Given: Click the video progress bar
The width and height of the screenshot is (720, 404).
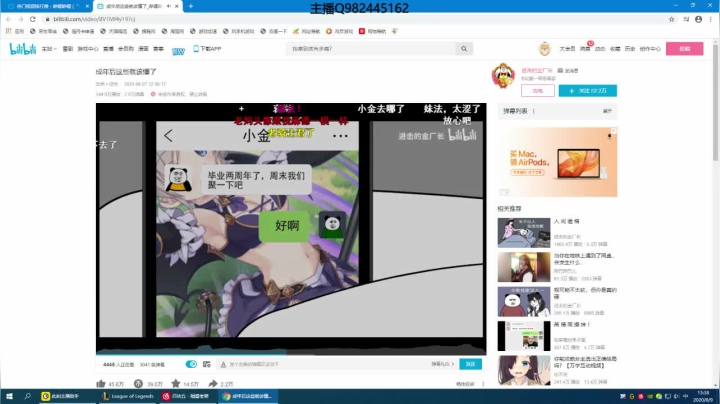Looking at the screenshot, I should (291, 354).
